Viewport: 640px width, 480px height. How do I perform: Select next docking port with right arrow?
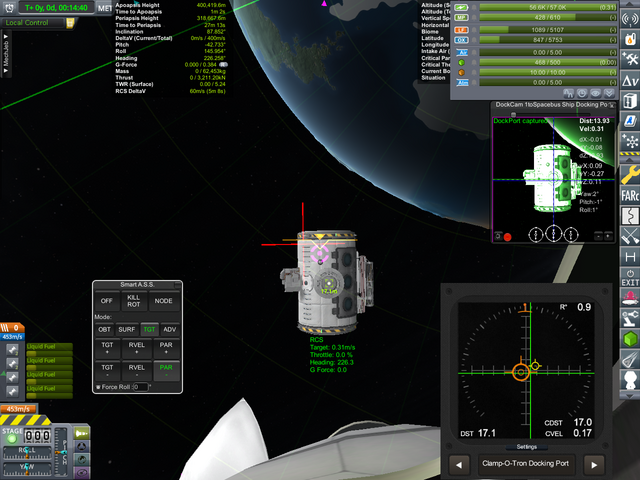click(x=593, y=464)
